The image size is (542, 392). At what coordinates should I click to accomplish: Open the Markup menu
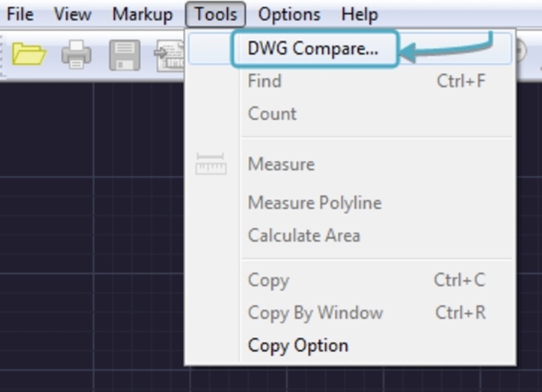(x=142, y=14)
